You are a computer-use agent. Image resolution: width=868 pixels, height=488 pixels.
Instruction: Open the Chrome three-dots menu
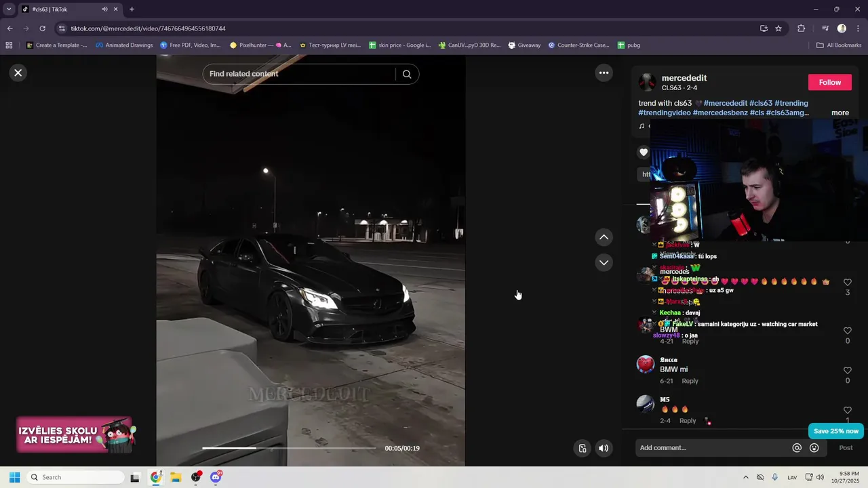[859, 28]
